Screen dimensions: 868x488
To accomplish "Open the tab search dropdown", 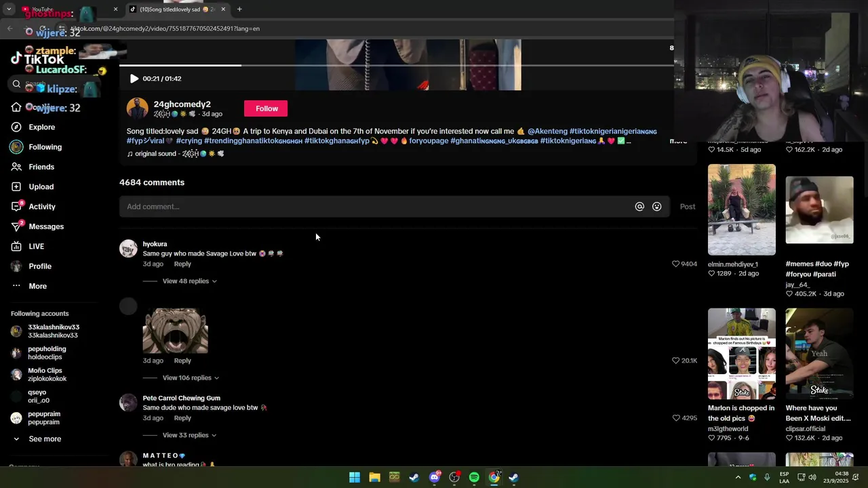I will [x=9, y=9].
